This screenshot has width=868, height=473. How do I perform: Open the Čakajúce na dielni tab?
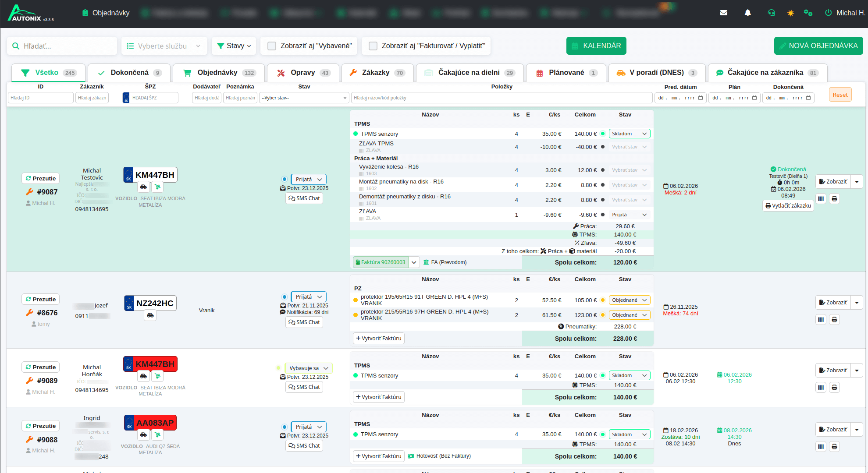coord(470,73)
